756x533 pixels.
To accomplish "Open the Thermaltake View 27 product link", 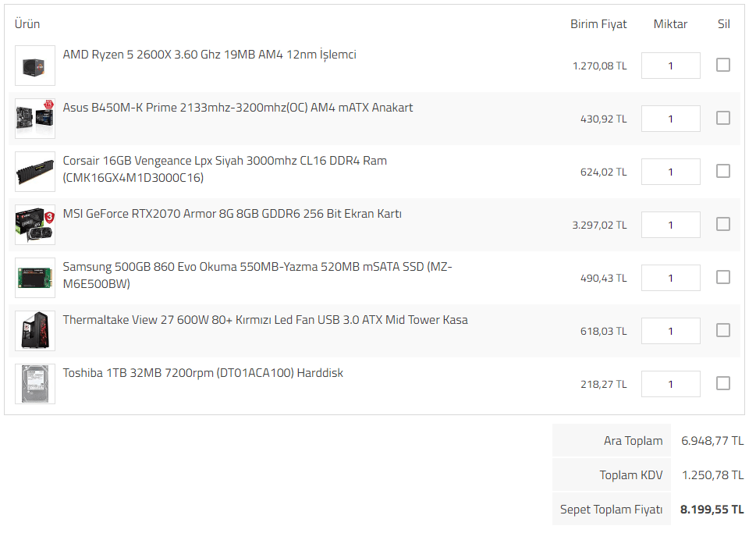I will click(265, 320).
